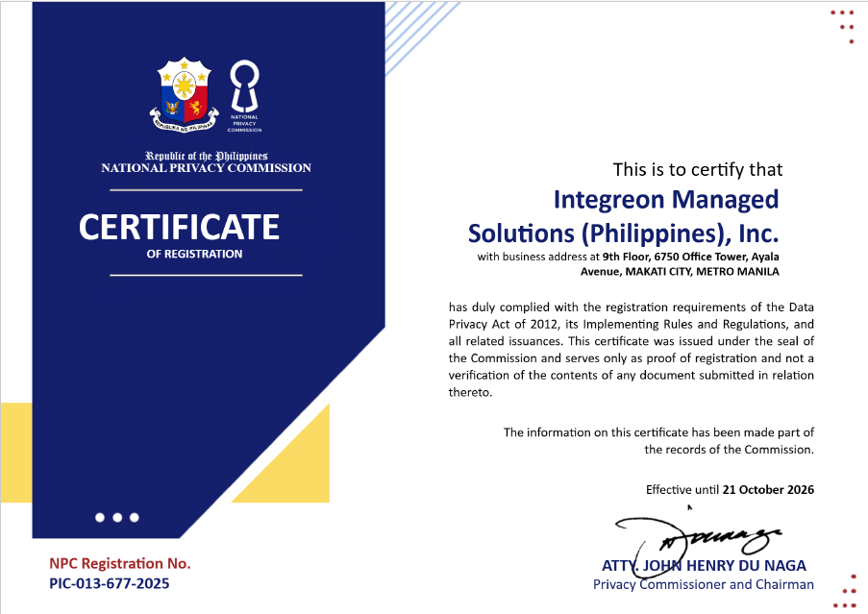Viewport: 868px width, 614px height.
Task: Select the OF REGISTRATION subtitle
Action: pyautogui.click(x=194, y=255)
